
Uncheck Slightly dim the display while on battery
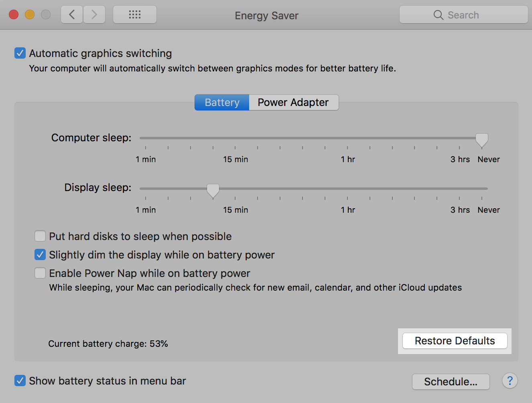tap(40, 254)
